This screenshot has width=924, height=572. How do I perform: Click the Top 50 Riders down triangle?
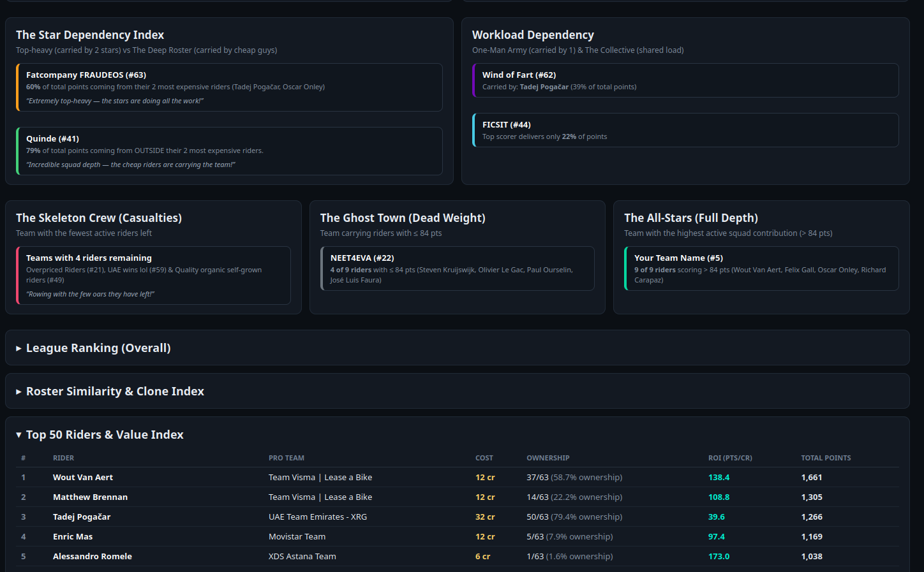[19, 435]
